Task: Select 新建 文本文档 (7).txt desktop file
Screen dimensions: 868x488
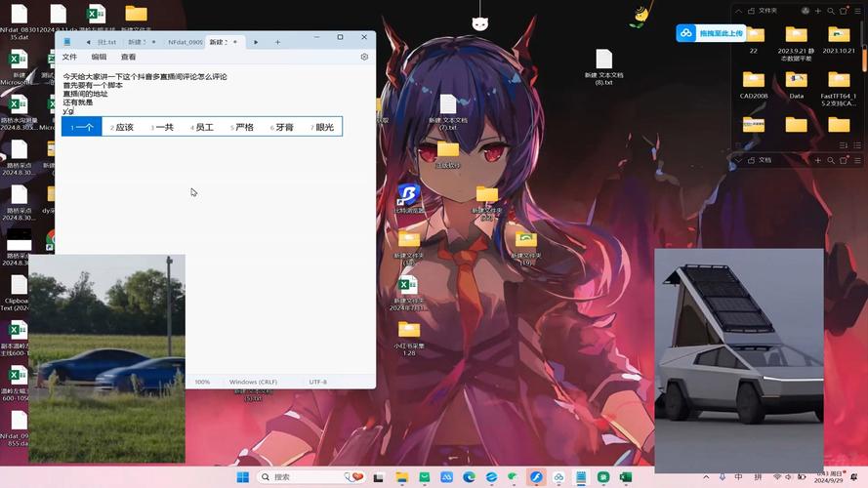Action: click(448, 112)
